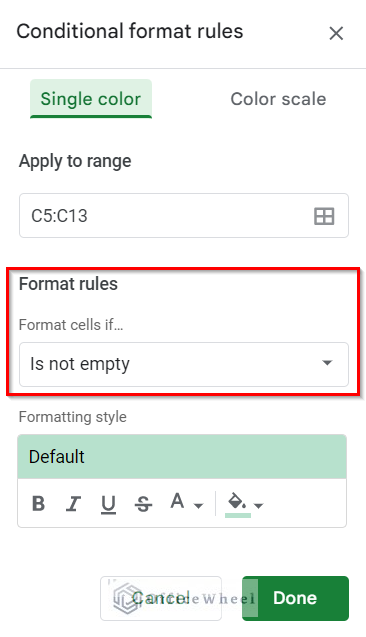Click the Done button
This screenshot has height=637, width=366.
[x=295, y=598]
